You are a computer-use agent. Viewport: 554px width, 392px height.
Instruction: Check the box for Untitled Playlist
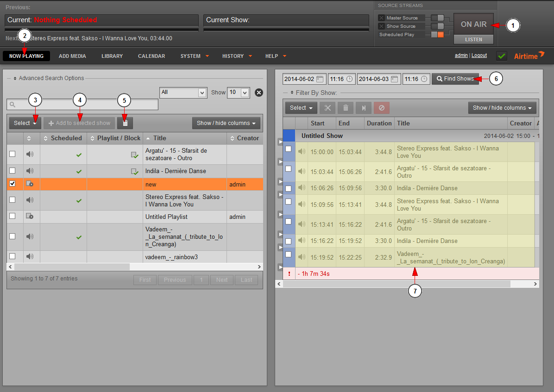[13, 216]
